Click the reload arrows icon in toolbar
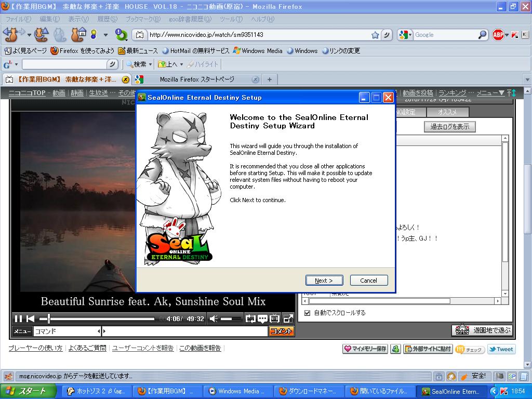 point(121,35)
